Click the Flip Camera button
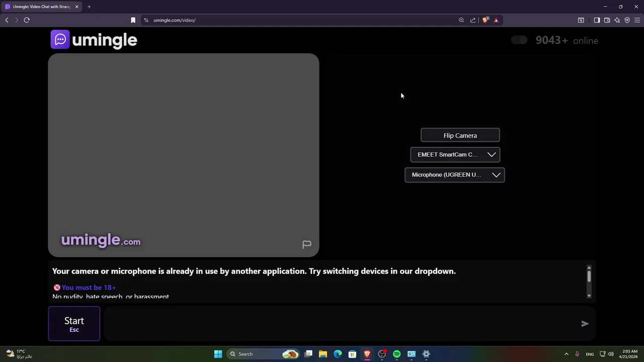The height and width of the screenshot is (362, 644). tap(460, 135)
